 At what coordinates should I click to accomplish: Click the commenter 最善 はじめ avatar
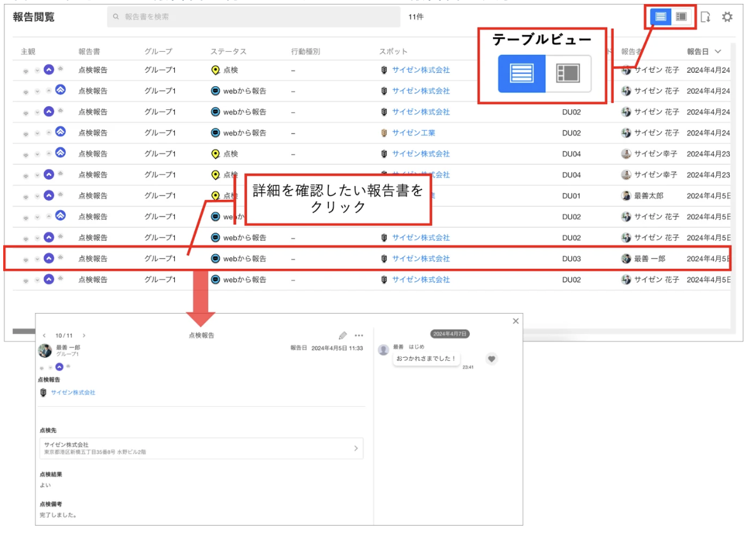[383, 350]
